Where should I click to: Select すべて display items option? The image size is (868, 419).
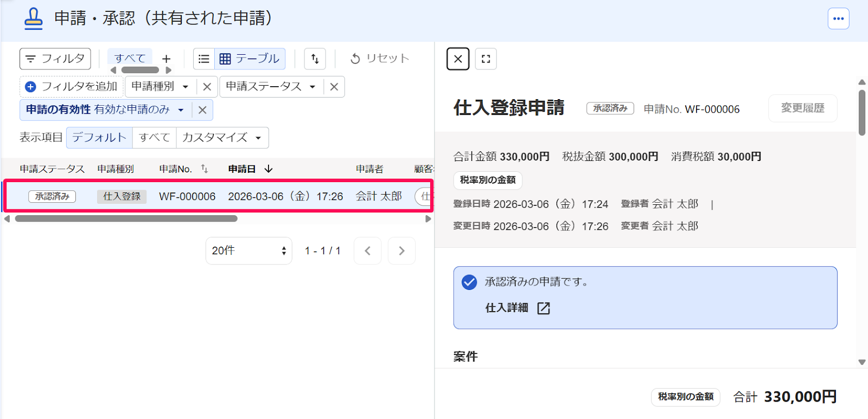pyautogui.click(x=155, y=137)
